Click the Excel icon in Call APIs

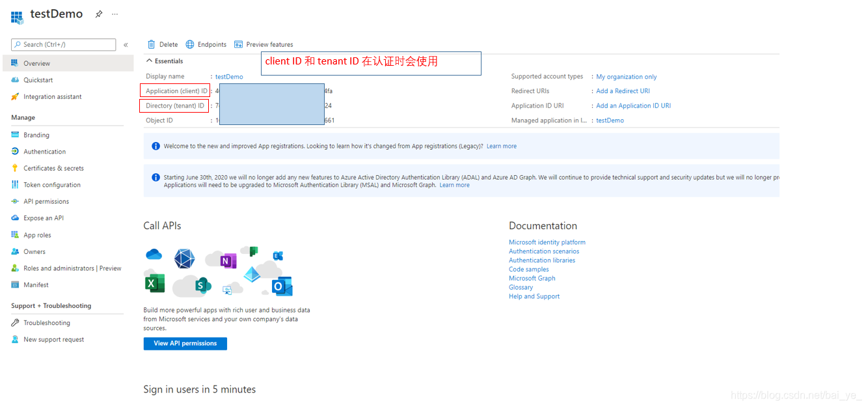coord(155,284)
